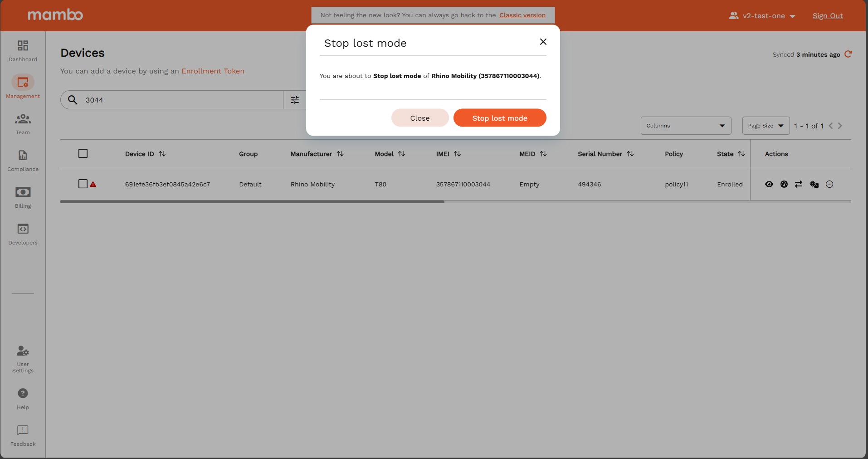This screenshot has width=868, height=459.
Task: Select the checkbox for device 691efe36fb3ef0845a42e6c7
Action: (83, 184)
